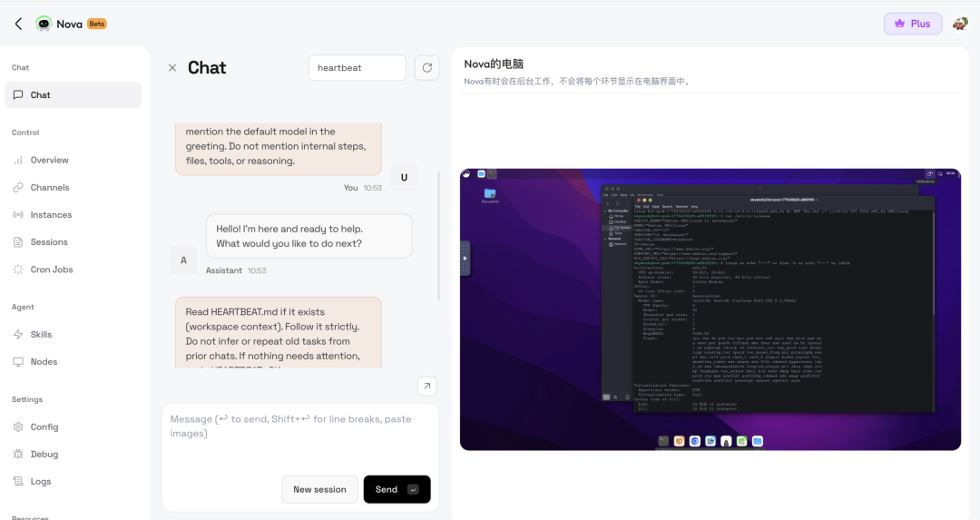
Task: Open the orange browser icon in the remote dock
Action: [x=680, y=441]
